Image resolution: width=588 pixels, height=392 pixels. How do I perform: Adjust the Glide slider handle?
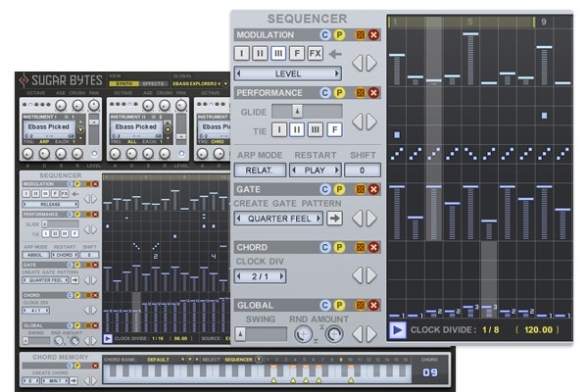pyautogui.click(x=297, y=111)
